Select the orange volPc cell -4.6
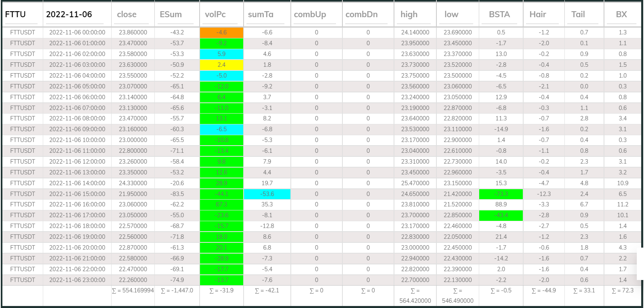This screenshot has width=644, height=308. (222, 32)
